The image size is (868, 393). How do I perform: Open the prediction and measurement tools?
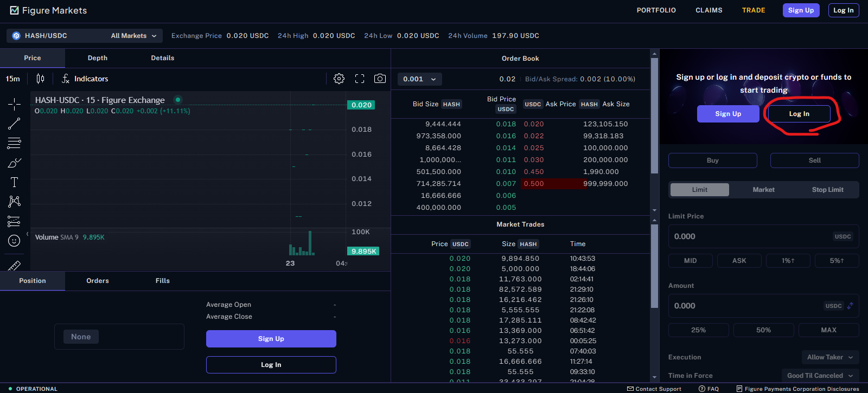[x=14, y=221]
